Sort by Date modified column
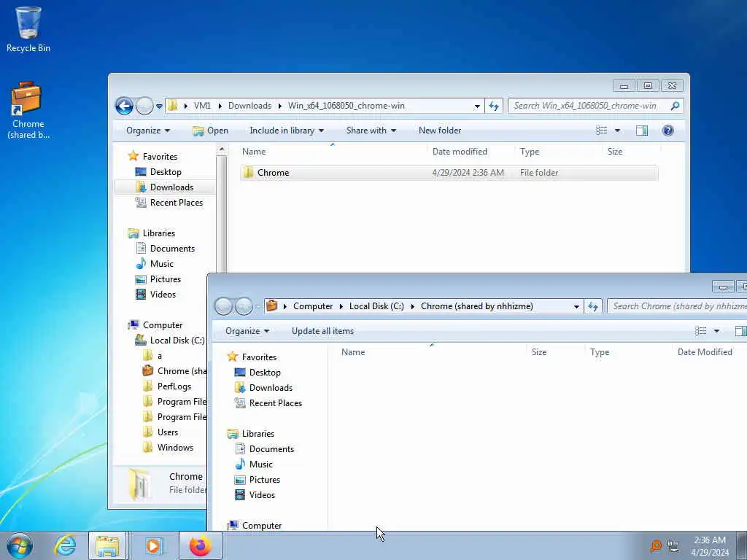 [x=471, y=152]
